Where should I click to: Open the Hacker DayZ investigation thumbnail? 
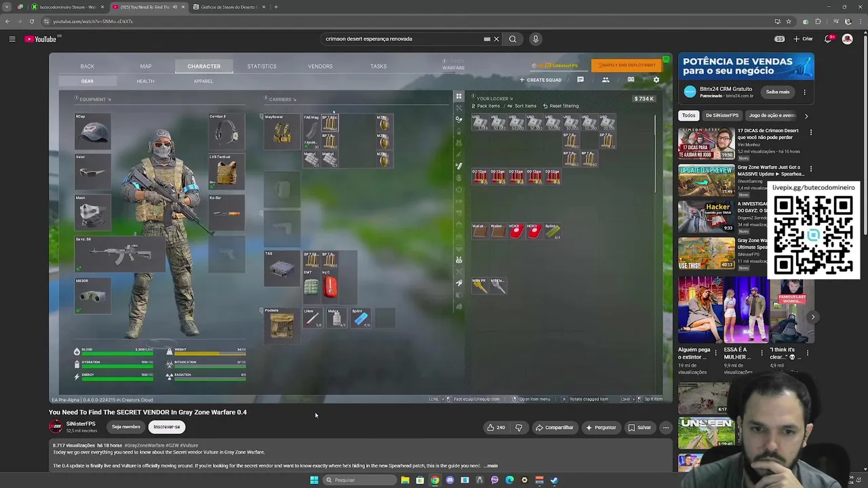pyautogui.click(x=706, y=216)
